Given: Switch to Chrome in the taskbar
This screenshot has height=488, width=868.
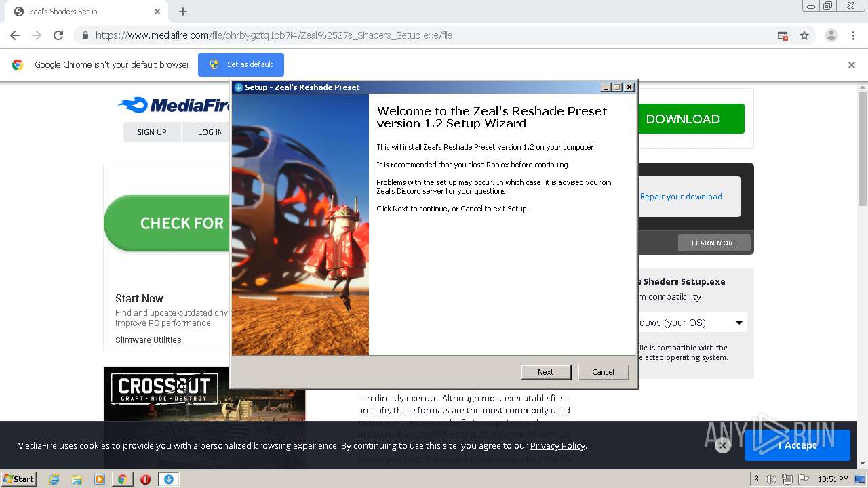Looking at the screenshot, I should coord(122,479).
